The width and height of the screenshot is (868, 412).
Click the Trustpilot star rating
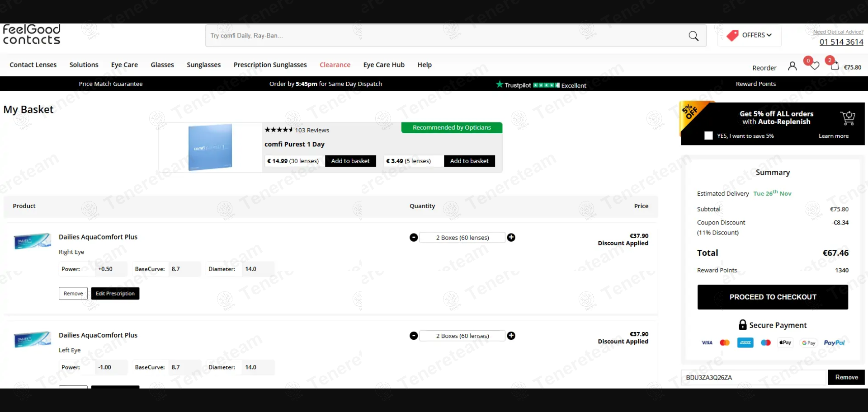point(547,85)
